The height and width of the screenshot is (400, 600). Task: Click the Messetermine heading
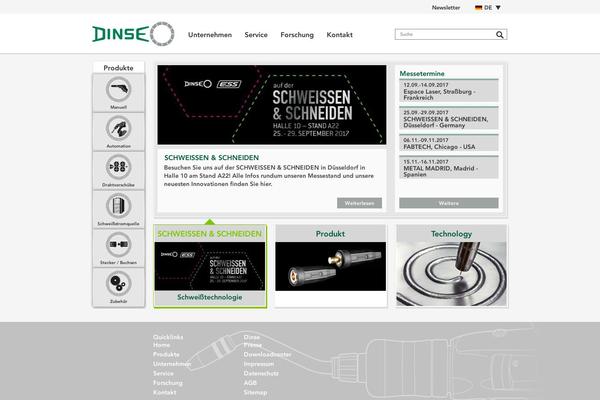pos(422,73)
